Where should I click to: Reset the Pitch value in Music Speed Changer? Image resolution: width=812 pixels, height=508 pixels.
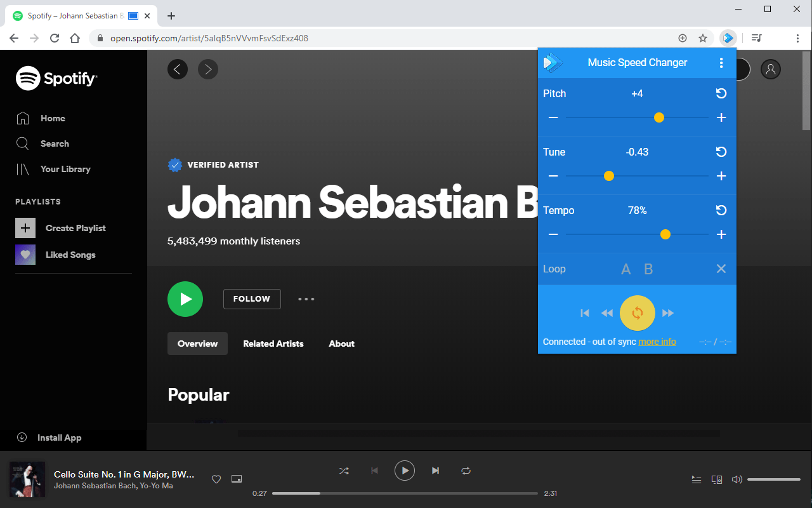(x=721, y=93)
